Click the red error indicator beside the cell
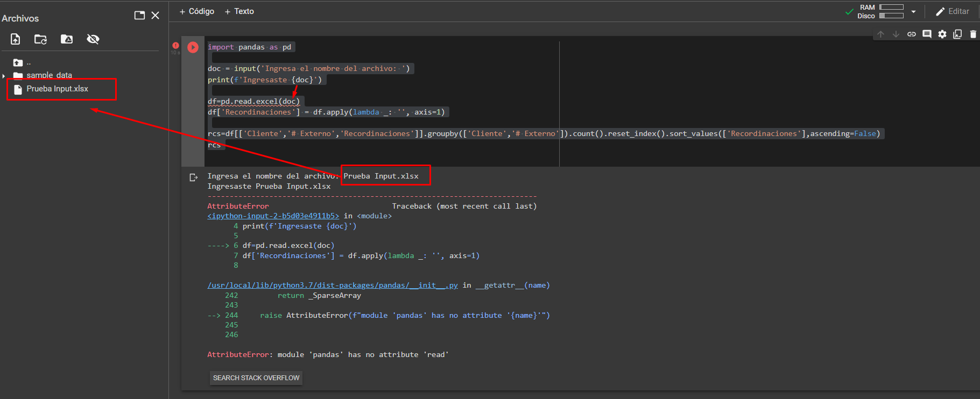The image size is (980, 399). [x=175, y=46]
